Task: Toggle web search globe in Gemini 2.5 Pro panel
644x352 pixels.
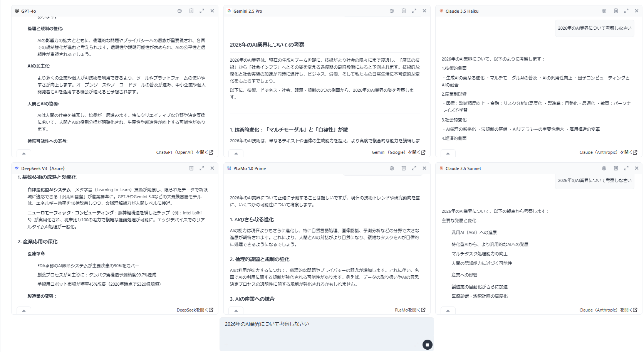Action: pyautogui.click(x=392, y=11)
